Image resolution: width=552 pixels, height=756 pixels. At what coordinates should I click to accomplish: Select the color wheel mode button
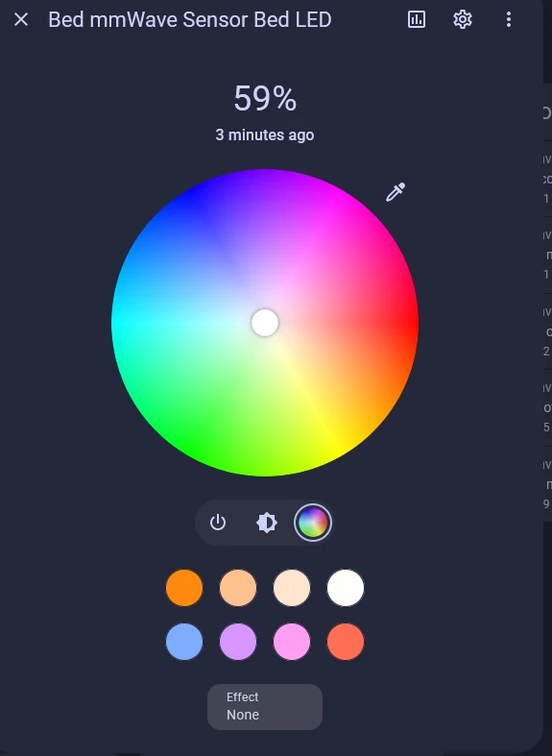point(313,523)
